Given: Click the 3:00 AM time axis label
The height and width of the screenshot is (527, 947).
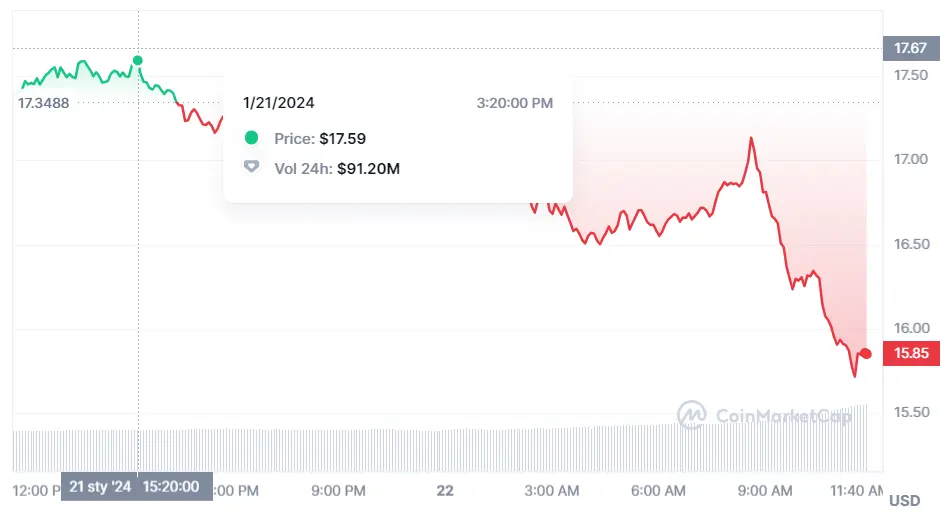Looking at the screenshot, I should point(553,491).
